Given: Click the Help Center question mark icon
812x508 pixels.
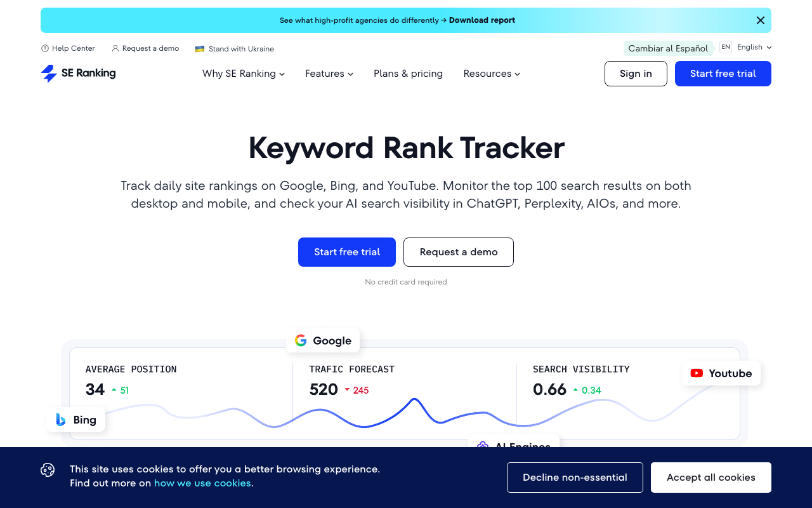Looking at the screenshot, I should click(x=44, y=48).
